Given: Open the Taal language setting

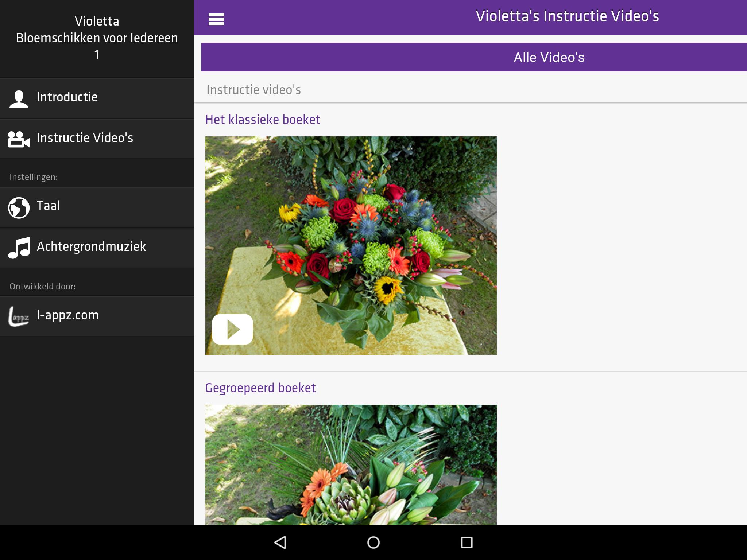Looking at the screenshot, I should [97, 207].
